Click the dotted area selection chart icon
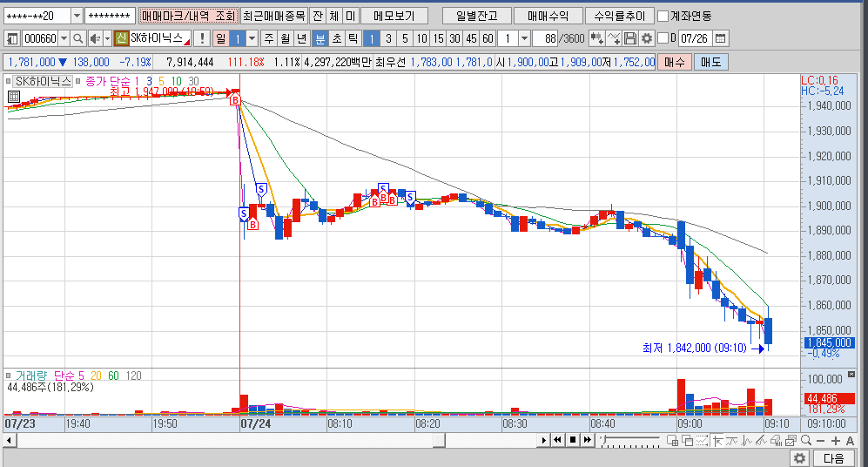Viewport: 868px width, 467px height. pos(702,440)
